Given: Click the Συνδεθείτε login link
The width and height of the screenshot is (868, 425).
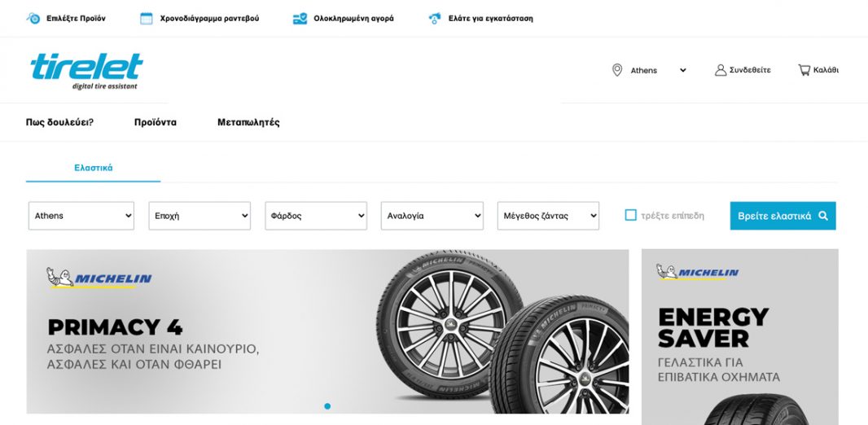Looking at the screenshot, I should point(743,70).
